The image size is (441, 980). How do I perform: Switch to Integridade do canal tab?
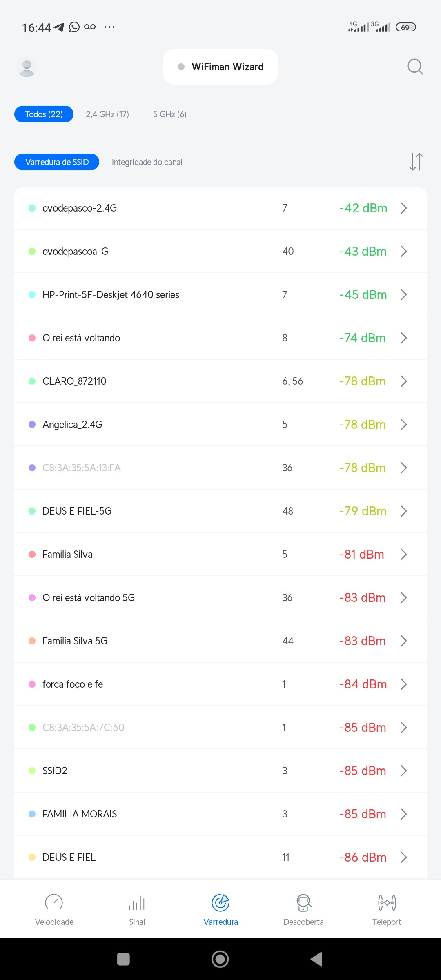pos(147,162)
